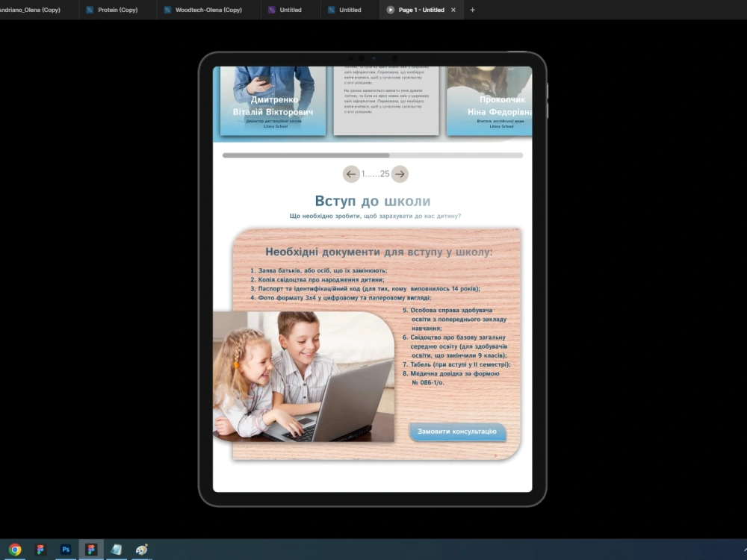Click the pagination text 1......25
Image resolution: width=747 pixels, height=560 pixels.
376,174
